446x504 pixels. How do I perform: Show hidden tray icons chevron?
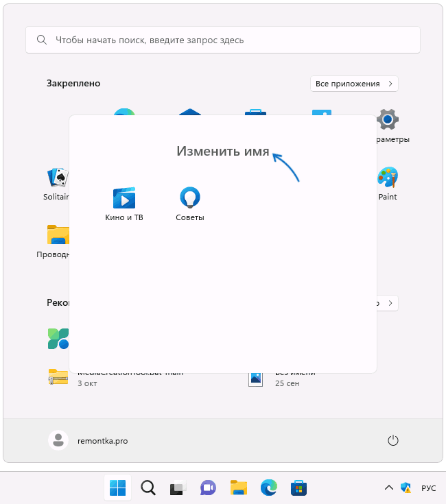[389, 488]
